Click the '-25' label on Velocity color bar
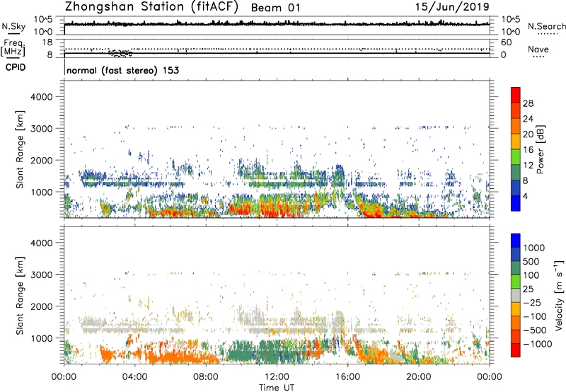 pos(532,302)
